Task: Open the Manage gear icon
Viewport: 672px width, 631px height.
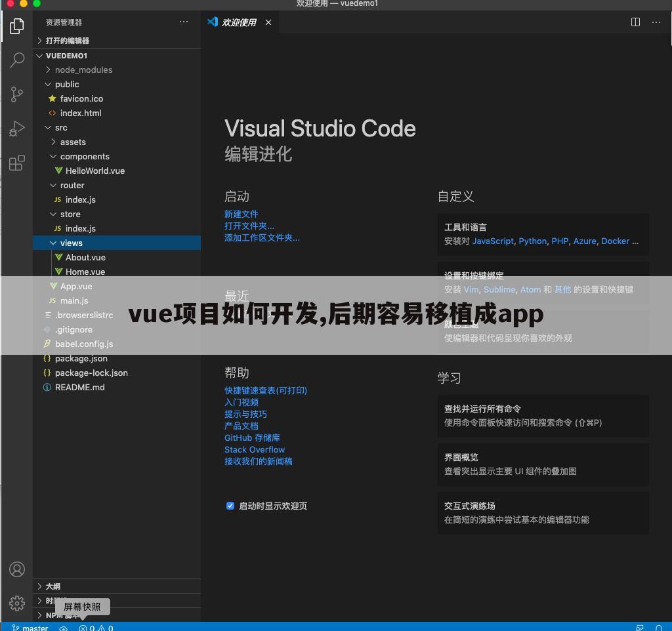Action: pos(16,603)
